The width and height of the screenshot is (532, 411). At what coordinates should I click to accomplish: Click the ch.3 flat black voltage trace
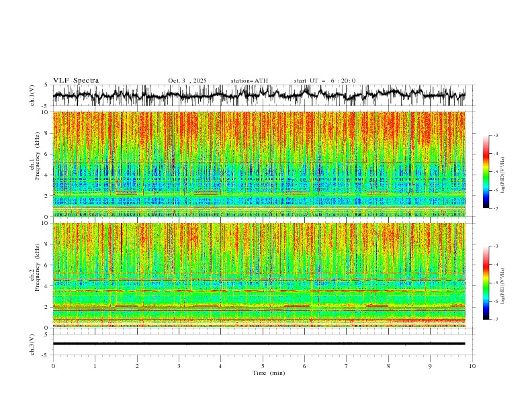click(x=259, y=344)
